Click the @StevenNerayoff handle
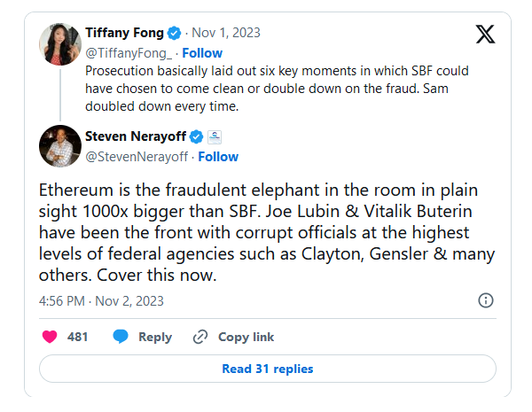Screen dimensions: 532x412 136,157
